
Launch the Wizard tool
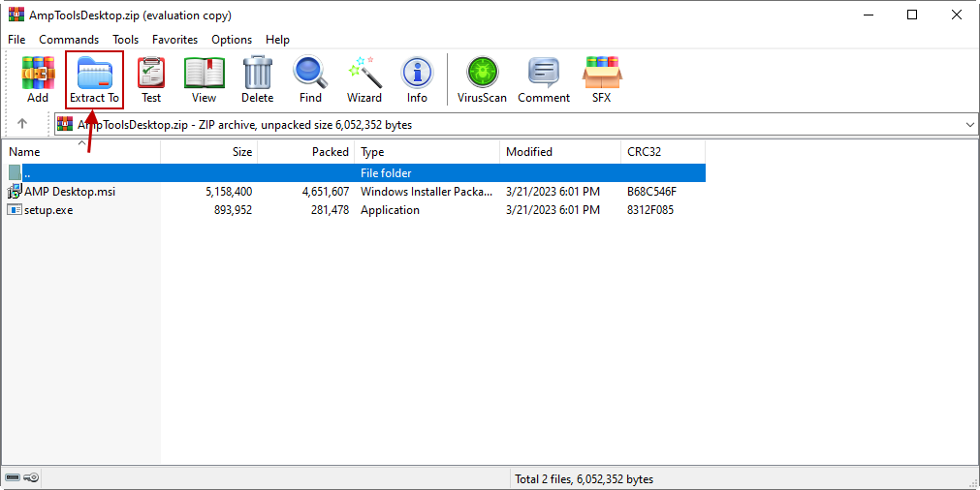click(x=364, y=79)
